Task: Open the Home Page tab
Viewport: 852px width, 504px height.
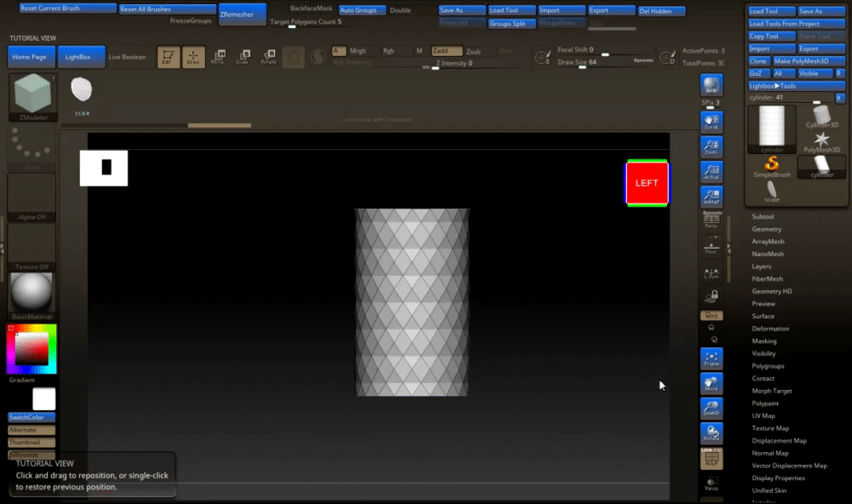Action: click(x=32, y=57)
